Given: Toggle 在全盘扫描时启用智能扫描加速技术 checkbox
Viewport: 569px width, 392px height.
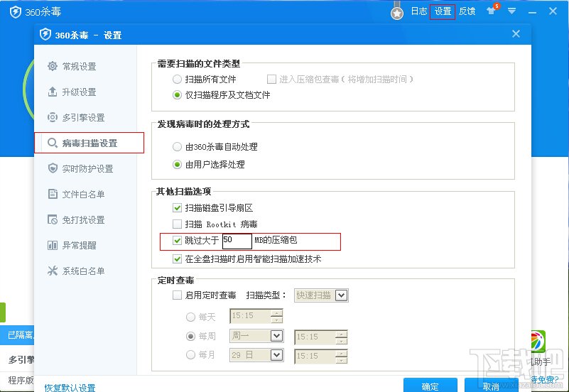Looking at the screenshot, I should tap(177, 259).
